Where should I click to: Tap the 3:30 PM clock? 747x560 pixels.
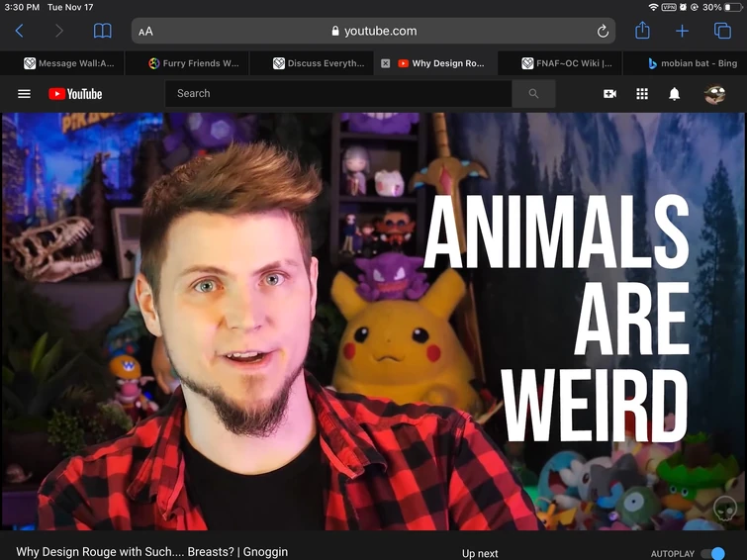(22, 7)
